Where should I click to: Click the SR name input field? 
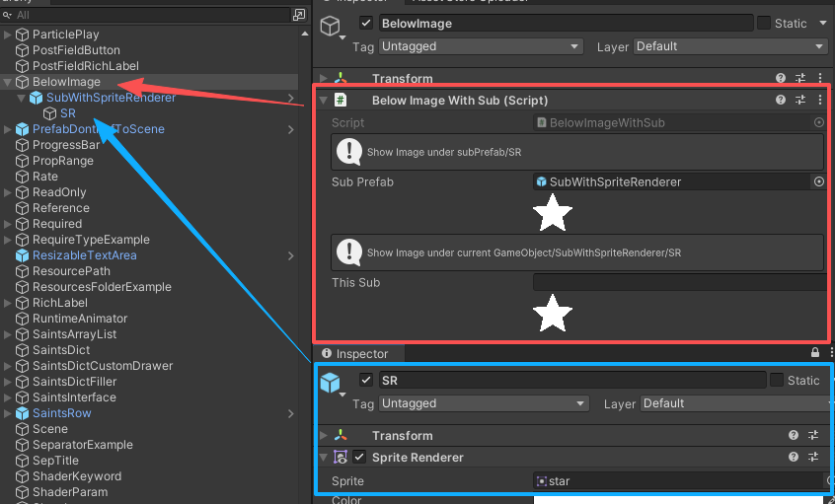[572, 380]
